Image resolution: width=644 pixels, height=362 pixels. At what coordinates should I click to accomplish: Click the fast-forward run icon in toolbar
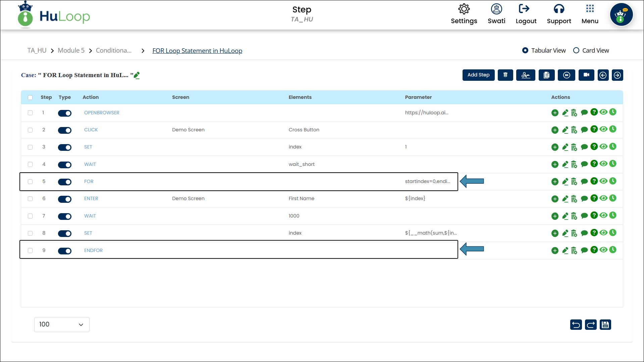tap(566, 75)
